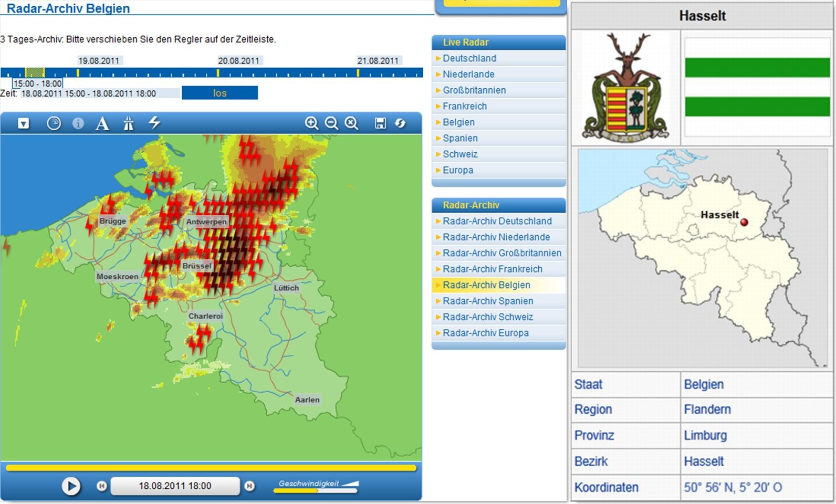The image size is (836, 504).
Task: Open the info icon in map toolbar
Action: click(x=78, y=123)
